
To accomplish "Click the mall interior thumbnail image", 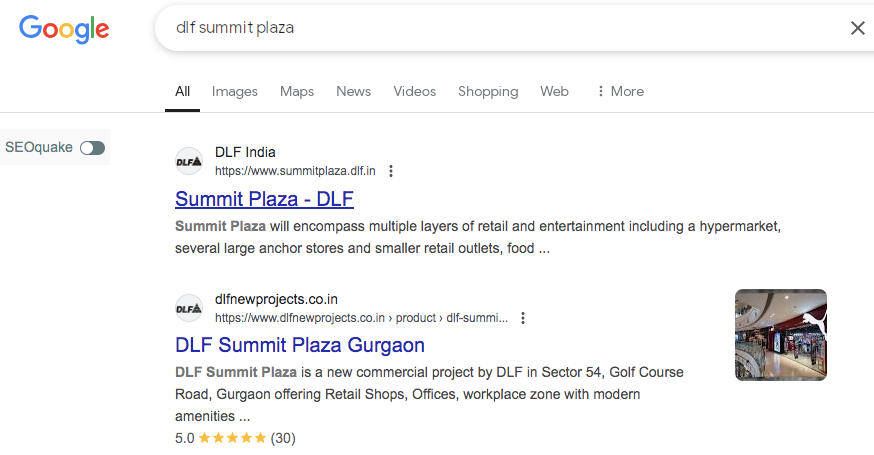I will 781,335.
